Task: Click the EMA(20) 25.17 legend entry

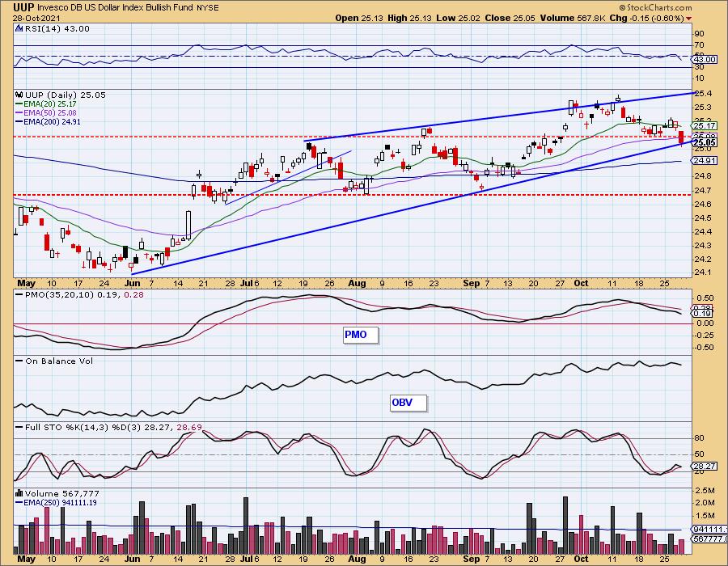Action: pyautogui.click(x=46, y=104)
